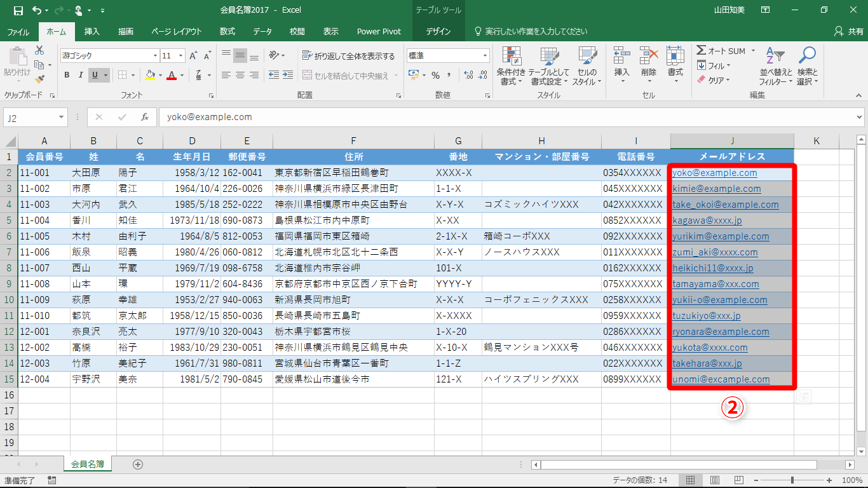Open the データ tab
This screenshot has height=488, width=868.
click(262, 31)
